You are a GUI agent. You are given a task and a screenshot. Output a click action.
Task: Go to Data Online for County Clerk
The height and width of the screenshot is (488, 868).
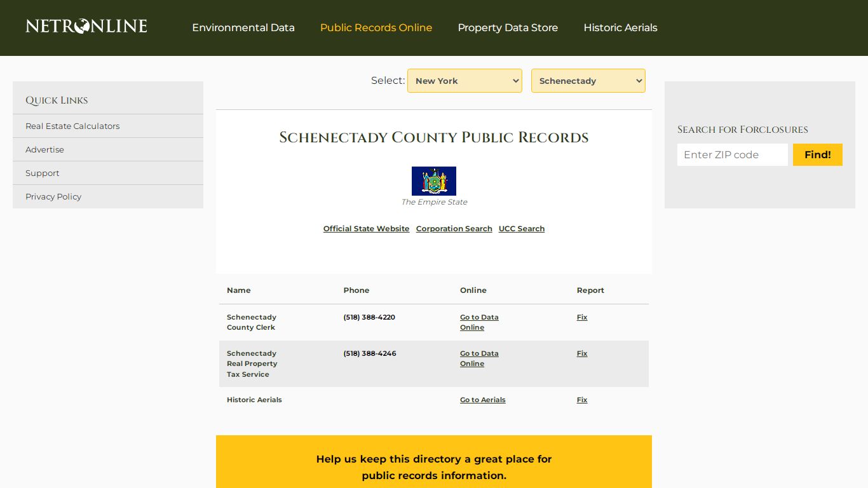point(479,322)
